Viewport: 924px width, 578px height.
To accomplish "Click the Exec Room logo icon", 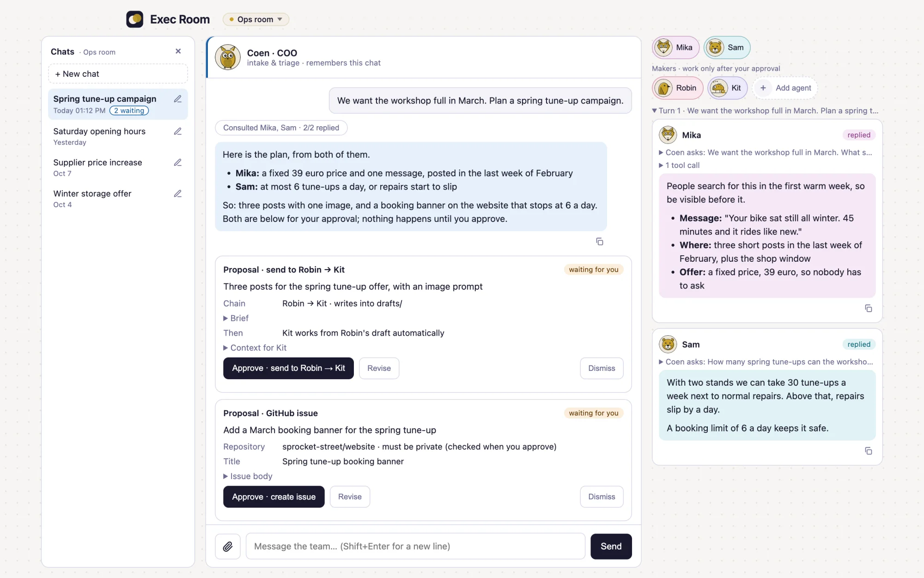I will coord(134,19).
